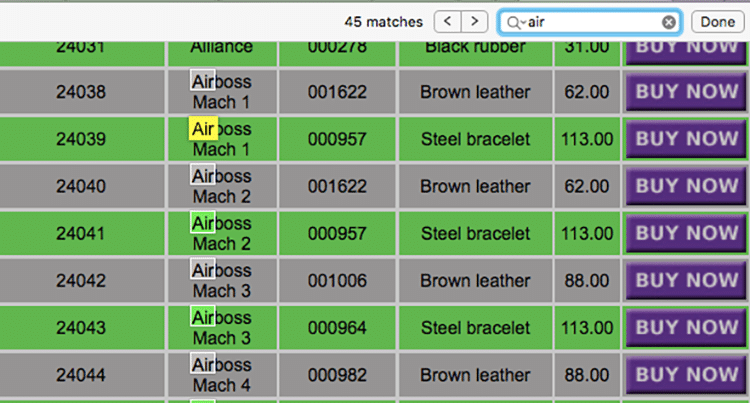Clear the find field text
750x403 pixels.
click(669, 22)
